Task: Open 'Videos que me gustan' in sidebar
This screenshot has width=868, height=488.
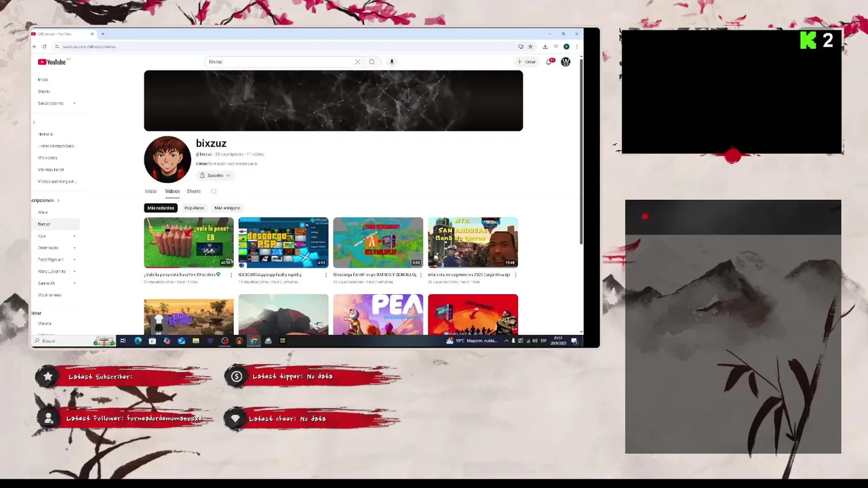Action: point(57,182)
